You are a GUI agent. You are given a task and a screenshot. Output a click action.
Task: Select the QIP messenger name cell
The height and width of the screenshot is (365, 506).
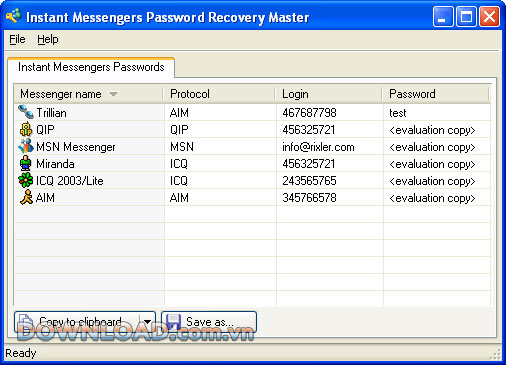45,130
